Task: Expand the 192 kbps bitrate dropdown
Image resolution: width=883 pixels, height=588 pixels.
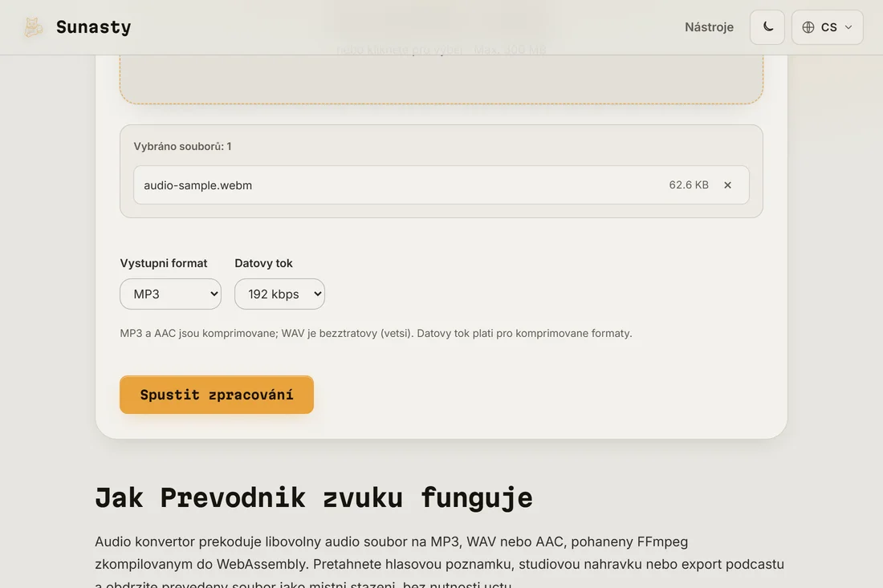Action: 279,294
